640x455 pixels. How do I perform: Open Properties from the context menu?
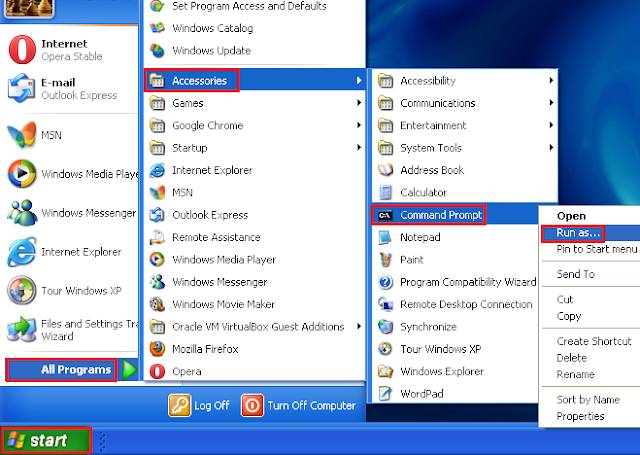pos(580,416)
